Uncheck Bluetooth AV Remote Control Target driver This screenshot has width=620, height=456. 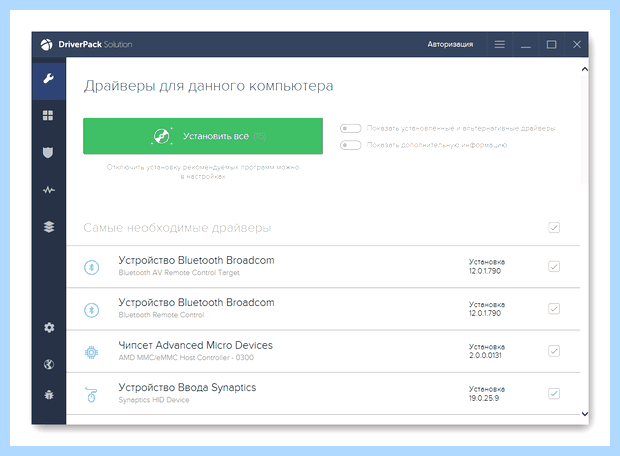click(554, 267)
